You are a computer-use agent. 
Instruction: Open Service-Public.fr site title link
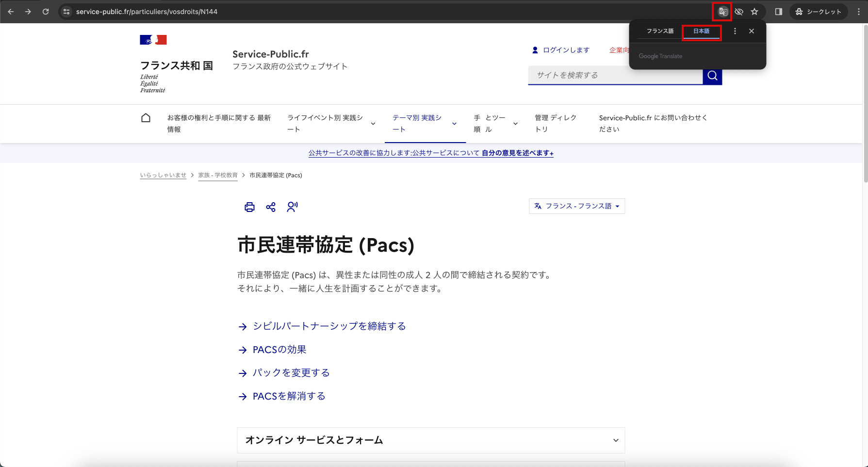[270, 54]
